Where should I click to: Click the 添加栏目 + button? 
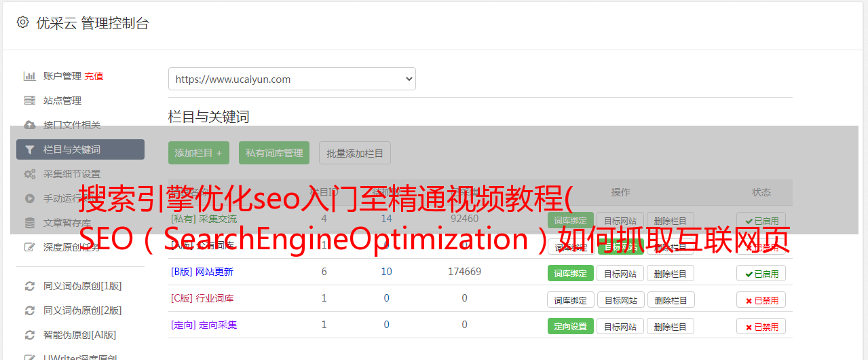point(199,153)
